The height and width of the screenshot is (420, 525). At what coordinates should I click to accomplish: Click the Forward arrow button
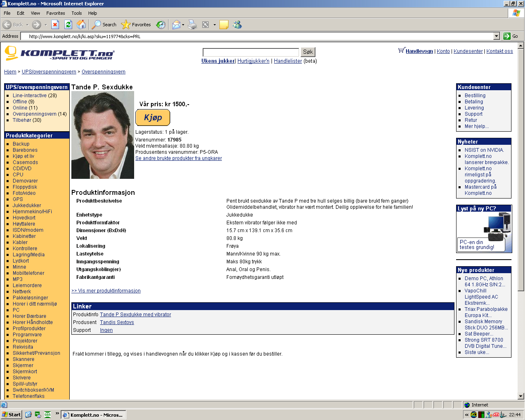(x=37, y=25)
